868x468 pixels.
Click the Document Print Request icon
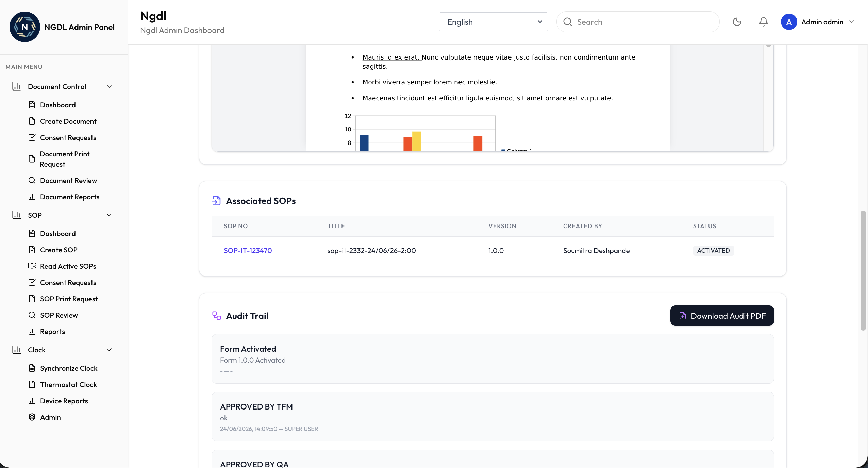click(x=32, y=159)
